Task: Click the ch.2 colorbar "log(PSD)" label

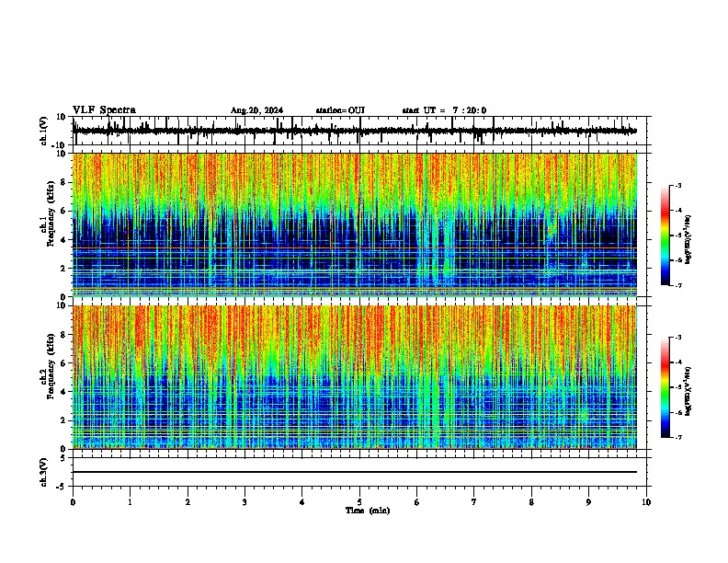Action: [688, 392]
